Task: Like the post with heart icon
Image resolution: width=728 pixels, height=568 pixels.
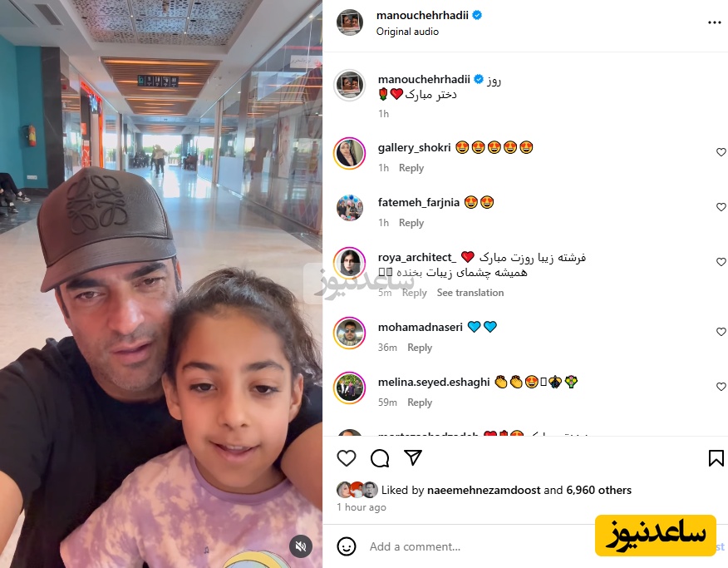Action: [347, 458]
